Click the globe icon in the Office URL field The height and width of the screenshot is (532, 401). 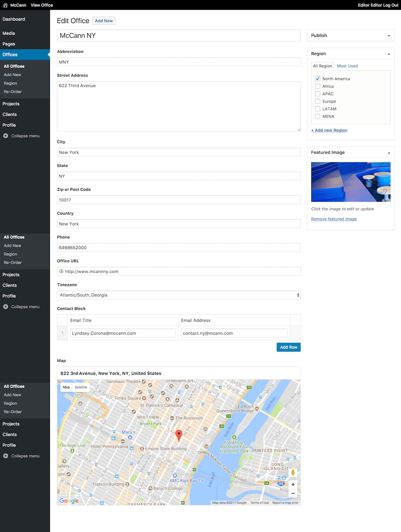[61, 271]
